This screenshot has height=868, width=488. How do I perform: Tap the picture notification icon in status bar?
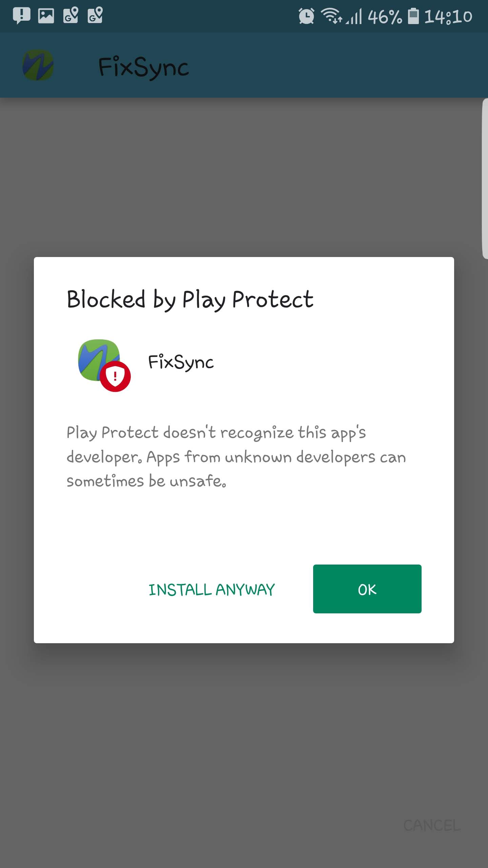(x=46, y=16)
